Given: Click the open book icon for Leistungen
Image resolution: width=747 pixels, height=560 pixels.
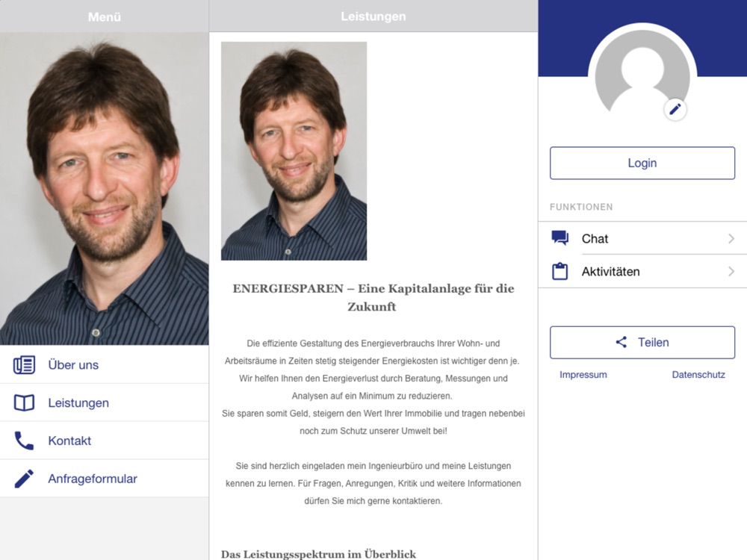Looking at the screenshot, I should pyautogui.click(x=24, y=403).
